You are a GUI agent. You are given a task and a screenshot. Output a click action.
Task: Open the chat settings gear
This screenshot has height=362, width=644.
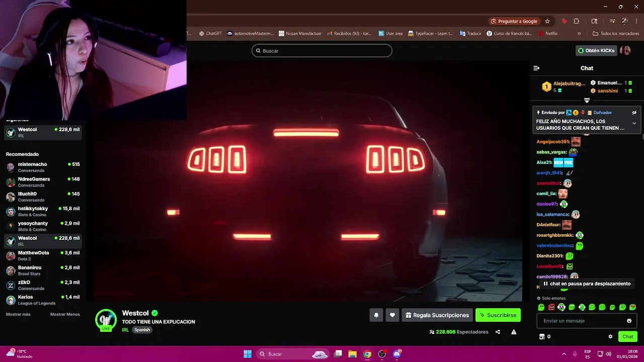610,337
